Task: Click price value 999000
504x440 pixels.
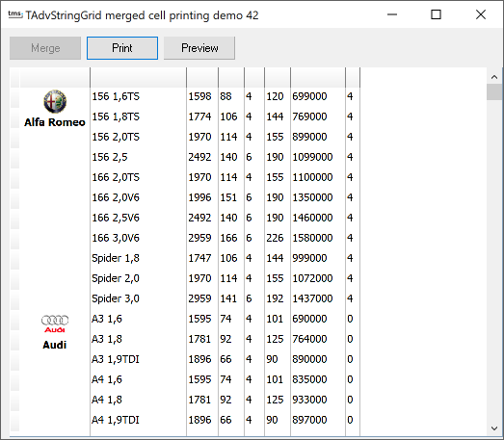Action: point(309,258)
